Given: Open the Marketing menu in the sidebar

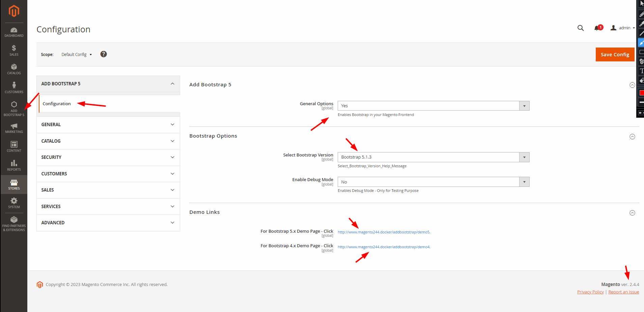Looking at the screenshot, I should 14,128.
